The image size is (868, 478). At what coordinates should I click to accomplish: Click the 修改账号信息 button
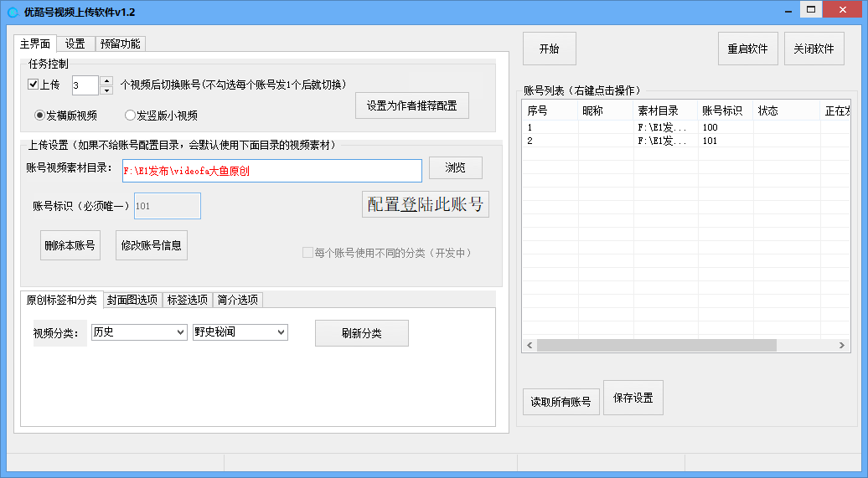click(151, 245)
